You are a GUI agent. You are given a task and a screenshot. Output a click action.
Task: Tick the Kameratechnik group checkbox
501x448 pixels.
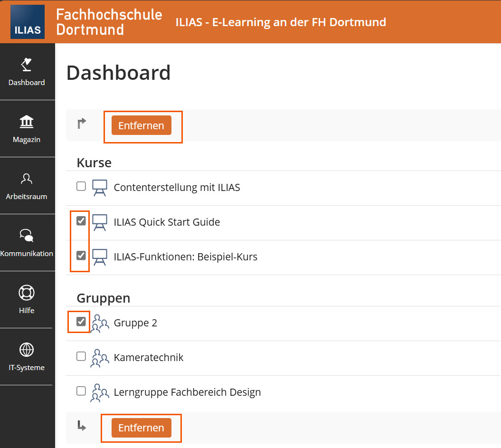tap(81, 356)
